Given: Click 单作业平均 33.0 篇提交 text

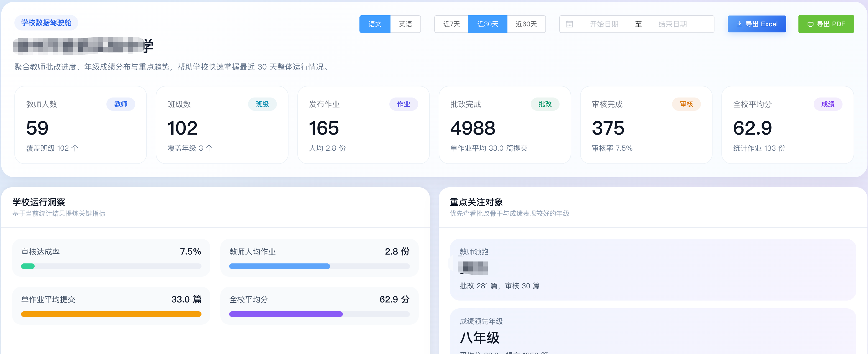Looking at the screenshot, I should (x=489, y=148).
